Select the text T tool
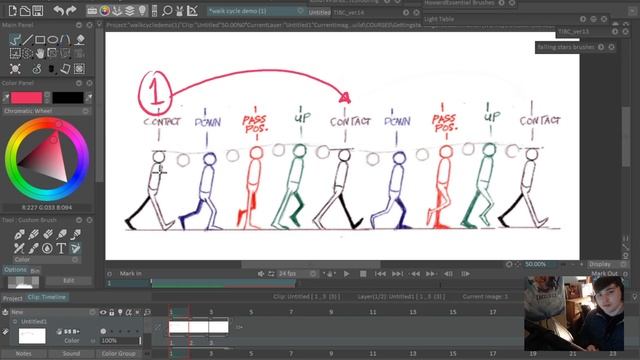Screen dimensions: 640x360 [x=61, y=248]
